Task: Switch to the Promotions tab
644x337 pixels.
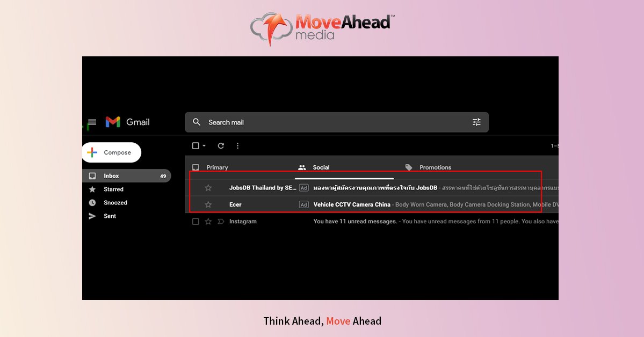Action: point(436,167)
